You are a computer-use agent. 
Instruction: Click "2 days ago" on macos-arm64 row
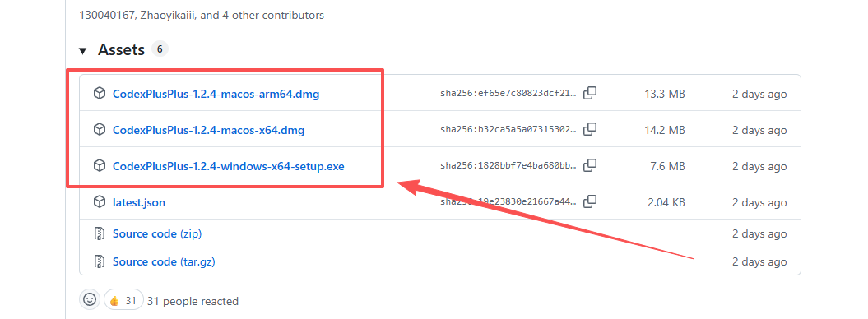[x=759, y=95]
